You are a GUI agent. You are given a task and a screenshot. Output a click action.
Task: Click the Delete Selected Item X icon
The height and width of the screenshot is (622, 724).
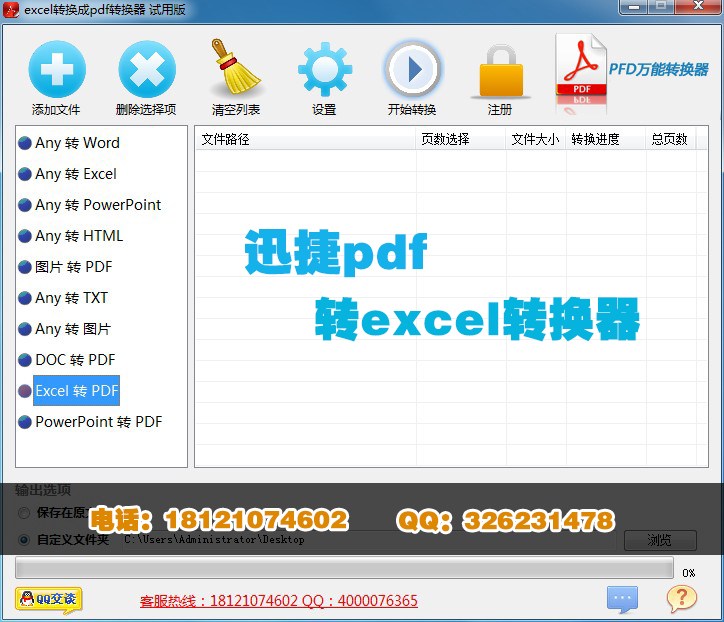pos(147,69)
